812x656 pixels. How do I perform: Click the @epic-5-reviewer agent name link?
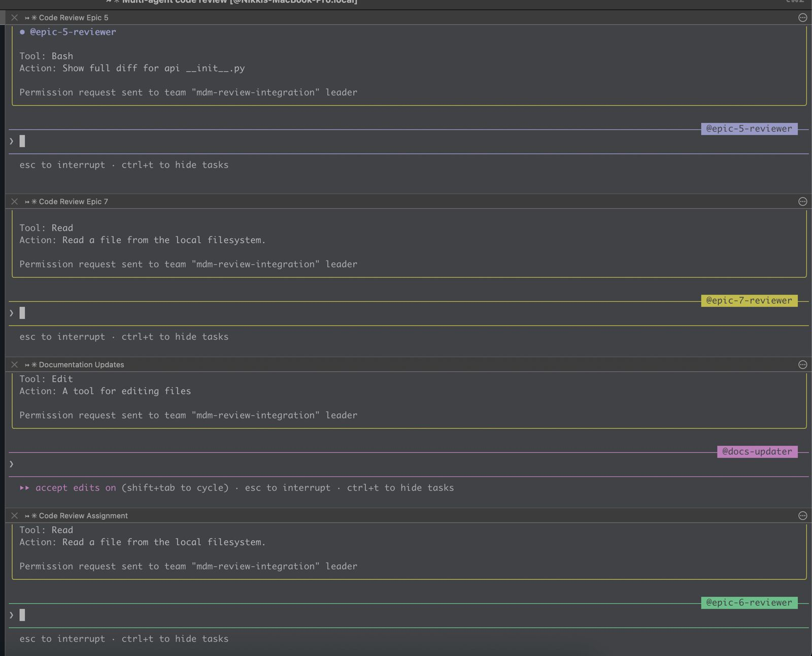coord(73,32)
